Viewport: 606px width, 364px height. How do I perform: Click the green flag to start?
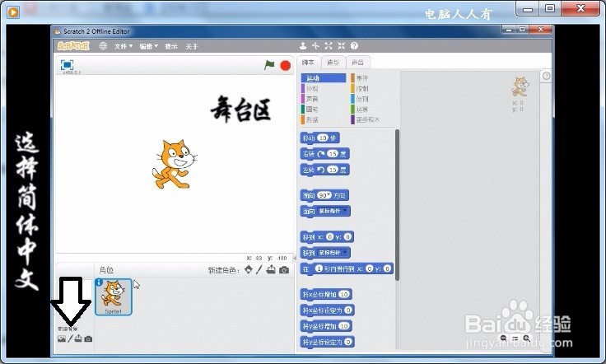click(x=269, y=65)
